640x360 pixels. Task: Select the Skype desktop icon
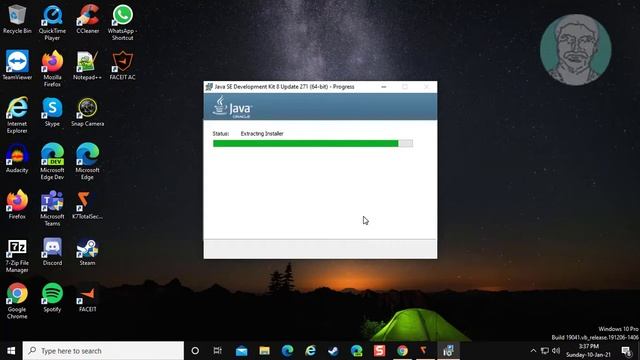coord(52,112)
